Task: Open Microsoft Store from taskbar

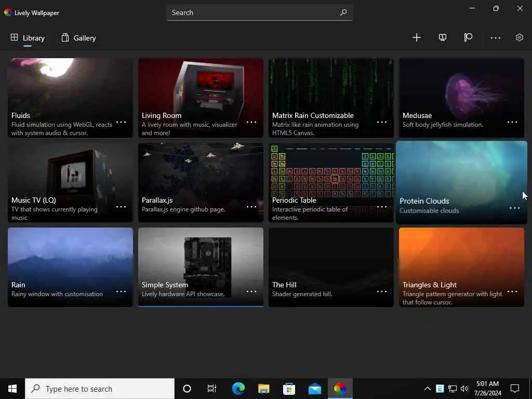Action: tap(289, 389)
